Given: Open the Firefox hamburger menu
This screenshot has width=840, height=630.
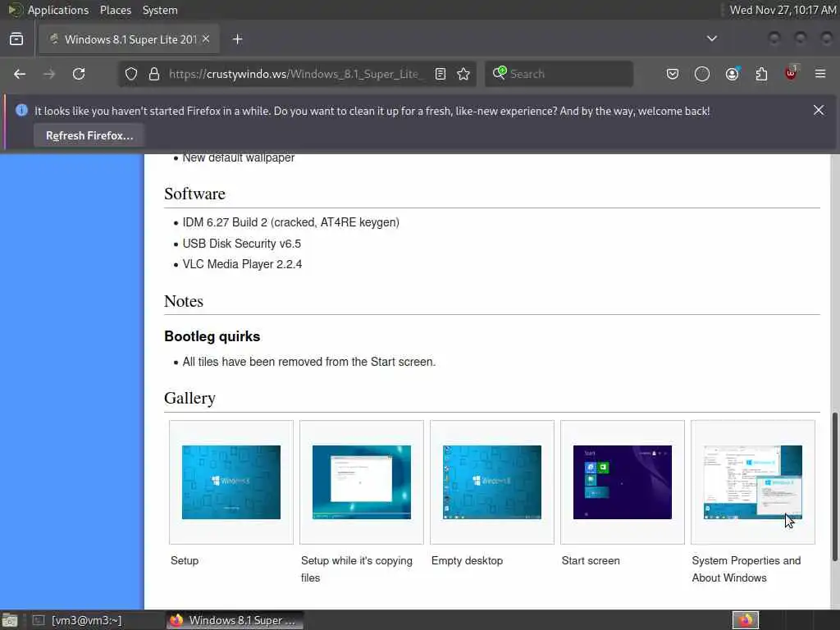Looking at the screenshot, I should [x=820, y=74].
